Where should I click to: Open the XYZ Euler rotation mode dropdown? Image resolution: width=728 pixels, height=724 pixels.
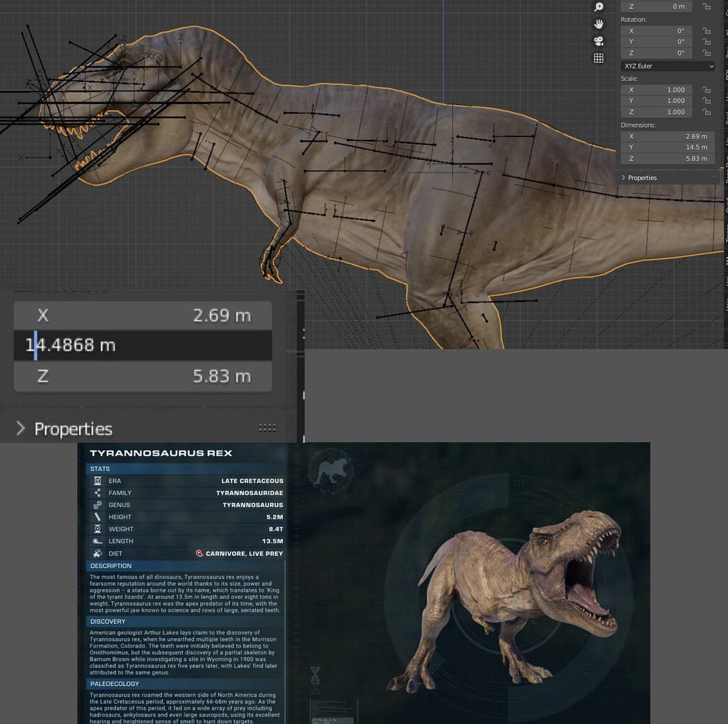click(668, 66)
